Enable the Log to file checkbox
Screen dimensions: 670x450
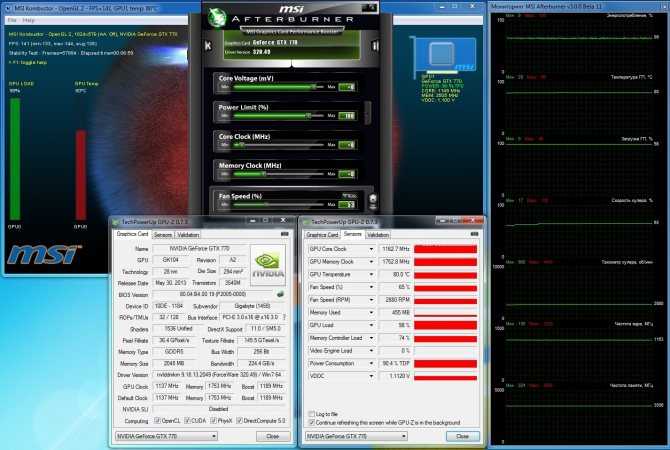(x=311, y=414)
